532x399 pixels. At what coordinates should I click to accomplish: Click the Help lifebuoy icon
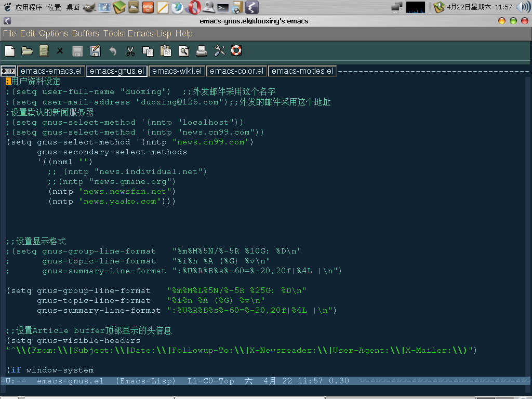(x=236, y=50)
